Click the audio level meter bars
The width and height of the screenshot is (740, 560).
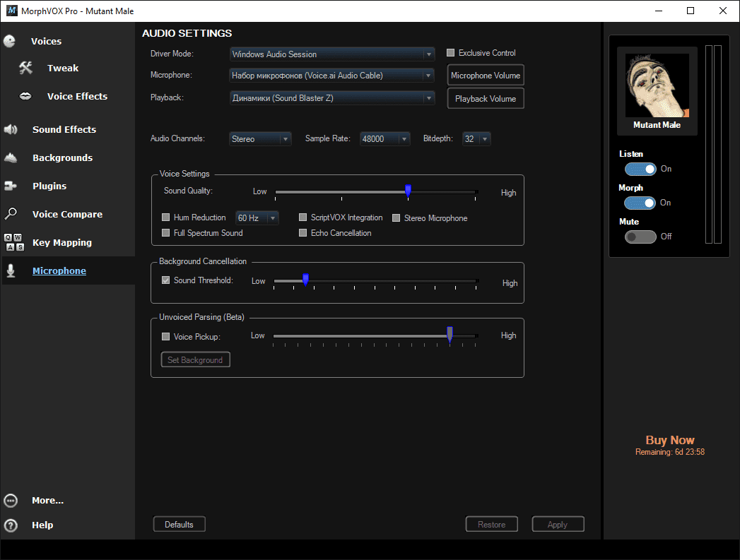point(713,144)
